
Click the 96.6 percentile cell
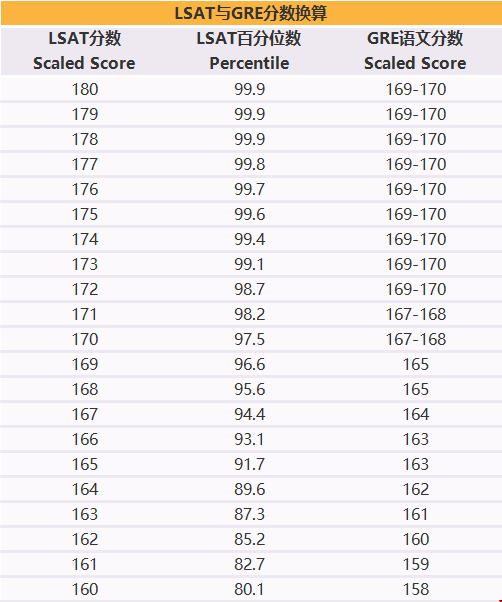click(249, 364)
